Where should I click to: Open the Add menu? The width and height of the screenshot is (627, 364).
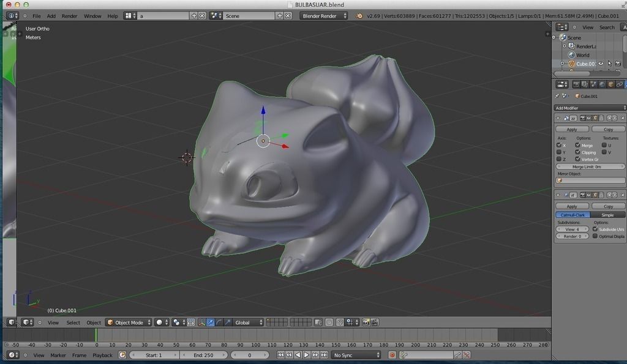tap(51, 16)
